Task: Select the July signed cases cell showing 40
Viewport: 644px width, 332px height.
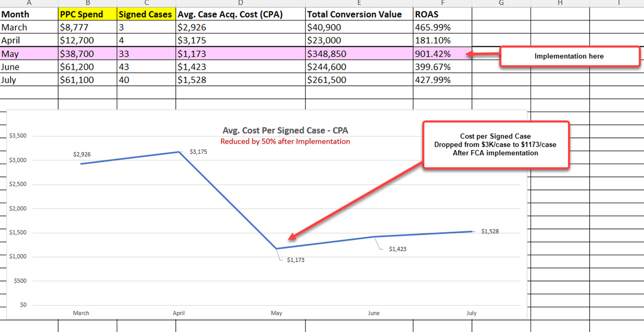Action: pyautogui.click(x=146, y=80)
